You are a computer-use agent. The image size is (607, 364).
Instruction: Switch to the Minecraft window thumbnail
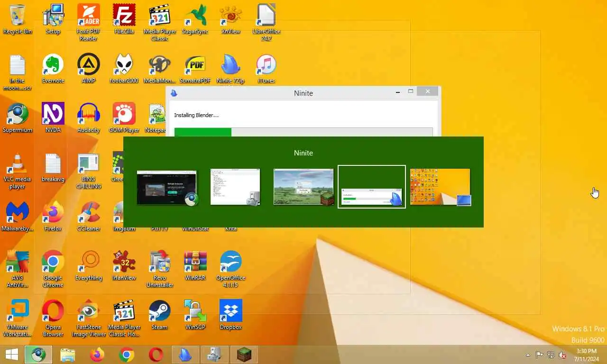[x=303, y=187]
